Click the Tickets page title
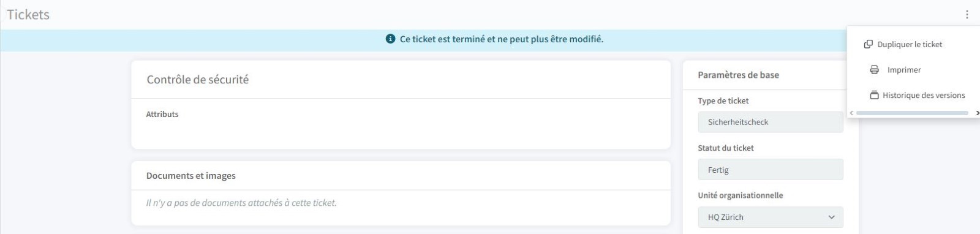Screen dimensions: 980x234 point(28,15)
